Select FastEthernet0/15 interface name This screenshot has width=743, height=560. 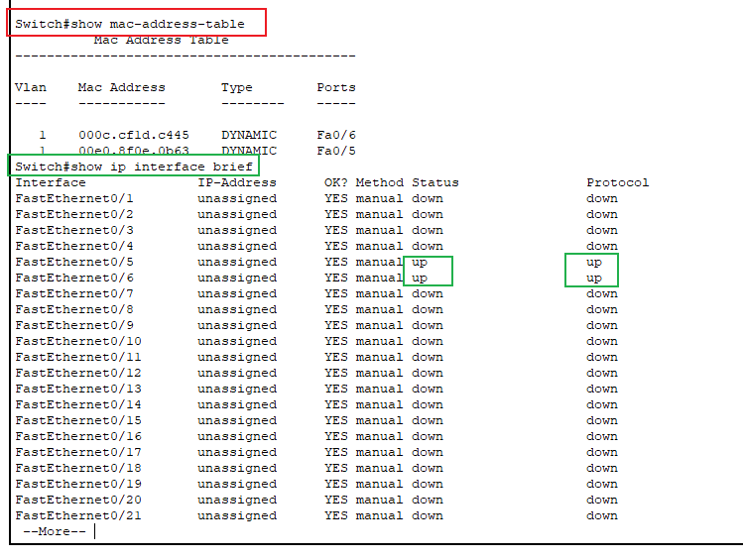click(x=78, y=420)
